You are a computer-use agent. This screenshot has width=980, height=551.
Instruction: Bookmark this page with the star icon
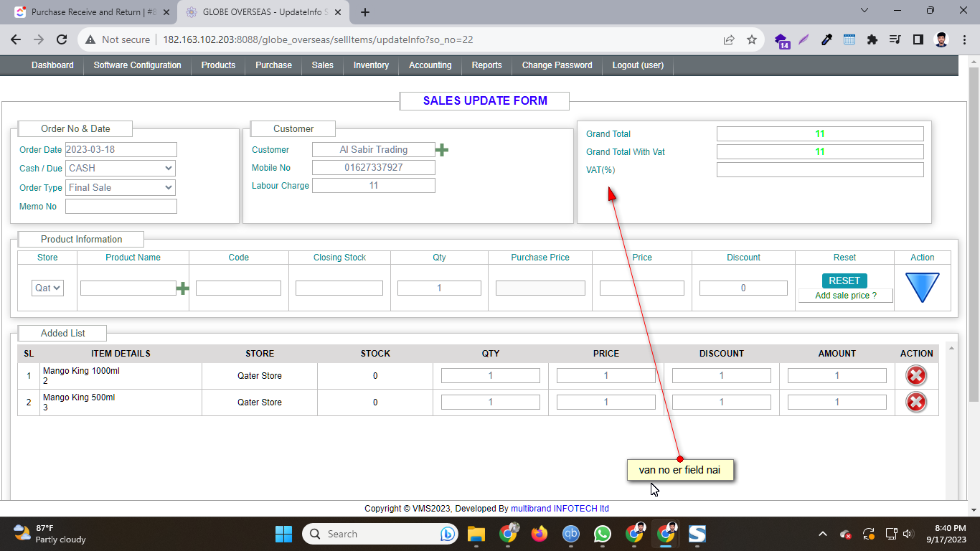click(752, 40)
